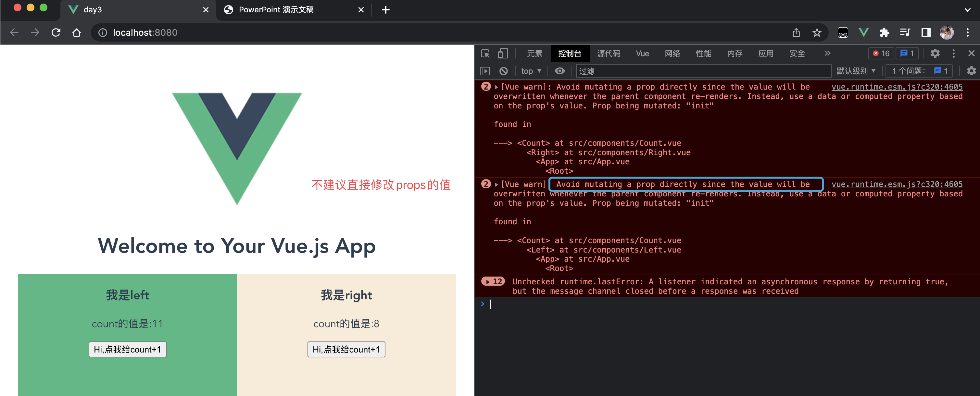This screenshot has height=396, width=980.
Task: Click the live expression eye icon
Action: [559, 71]
